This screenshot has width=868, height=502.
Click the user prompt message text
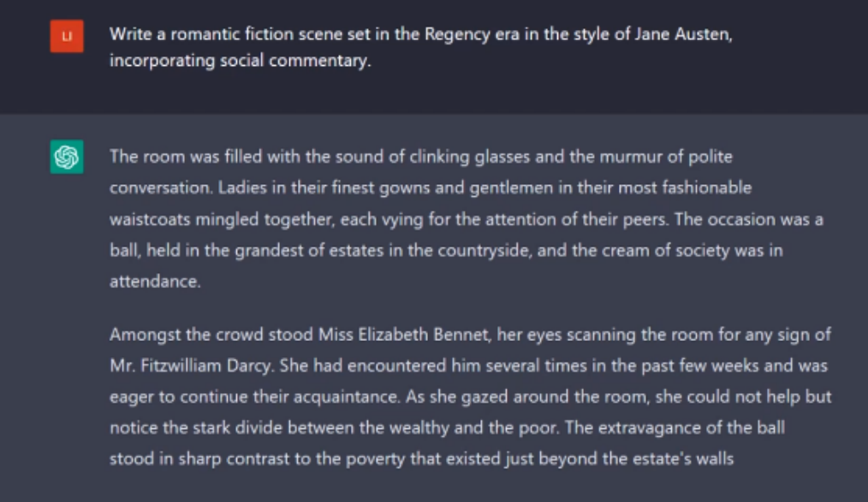[420, 47]
